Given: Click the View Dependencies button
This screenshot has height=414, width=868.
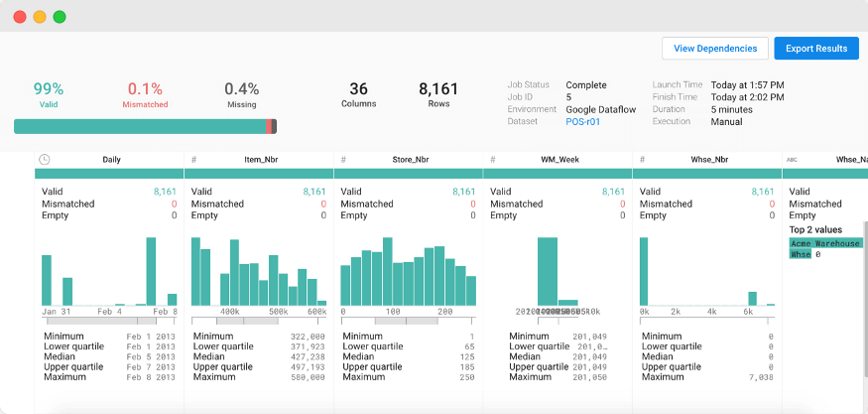Looking at the screenshot, I should tap(715, 49).
